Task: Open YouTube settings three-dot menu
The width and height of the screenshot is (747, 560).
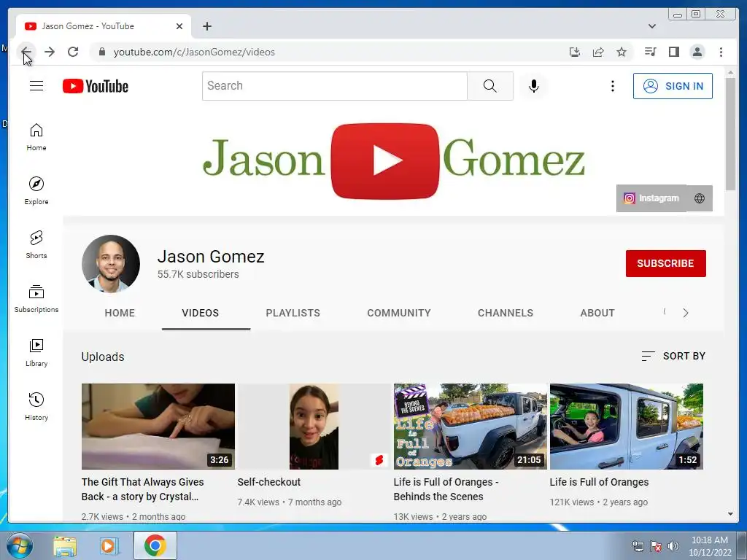Action: (x=612, y=86)
